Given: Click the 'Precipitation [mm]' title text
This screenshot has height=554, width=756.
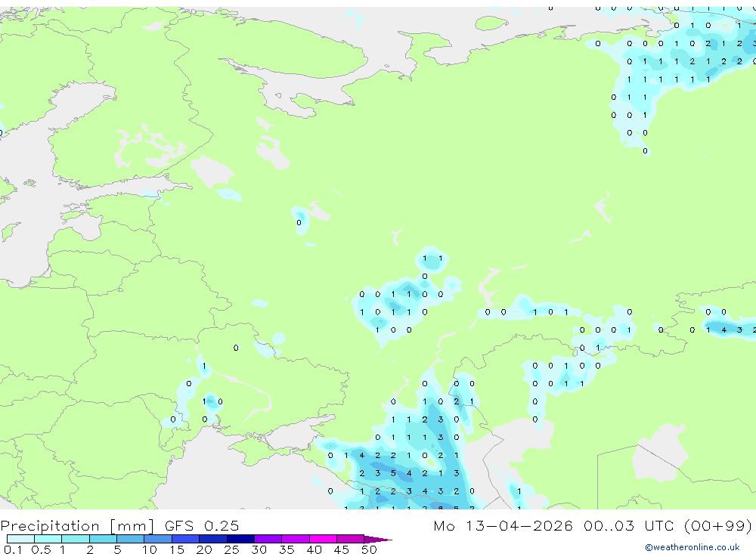Looking at the screenshot, I should (x=77, y=526).
